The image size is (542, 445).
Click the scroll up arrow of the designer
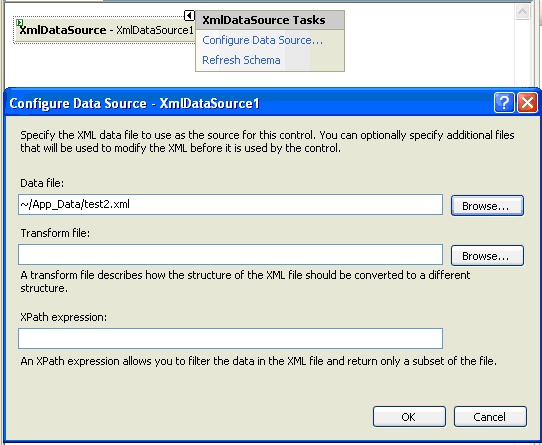pyautogui.click(x=522, y=11)
